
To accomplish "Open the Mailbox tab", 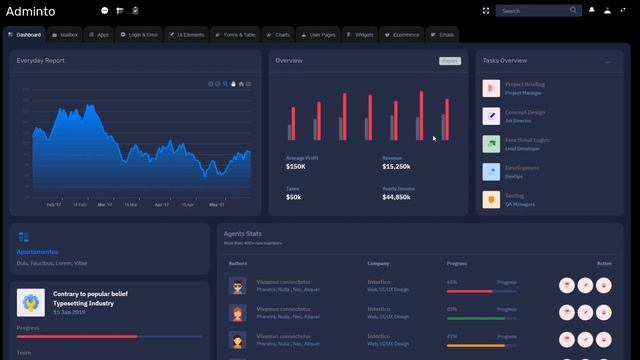I will point(65,35).
